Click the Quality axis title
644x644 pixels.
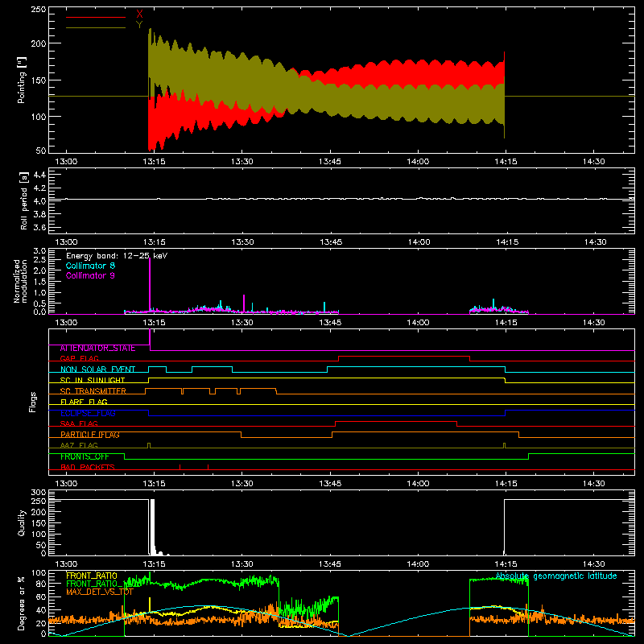coord(22,522)
